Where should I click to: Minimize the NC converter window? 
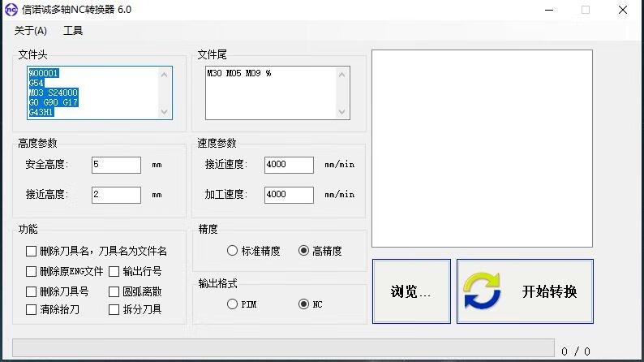(x=549, y=10)
